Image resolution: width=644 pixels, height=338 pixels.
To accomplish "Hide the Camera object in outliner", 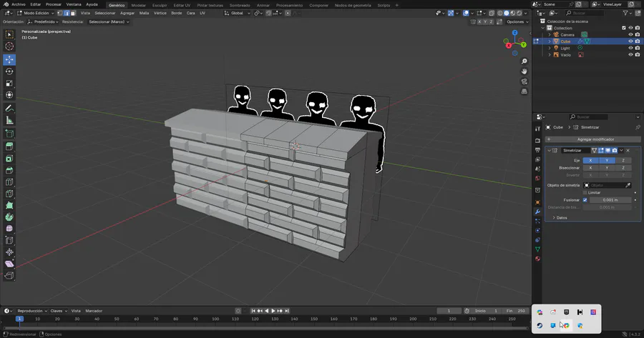I will (x=630, y=34).
